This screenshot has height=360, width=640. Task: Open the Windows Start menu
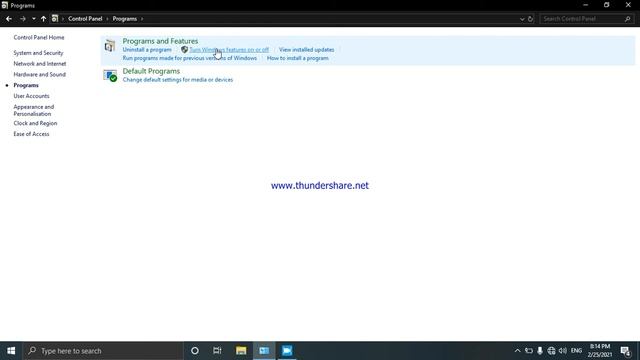pyautogui.click(x=11, y=351)
